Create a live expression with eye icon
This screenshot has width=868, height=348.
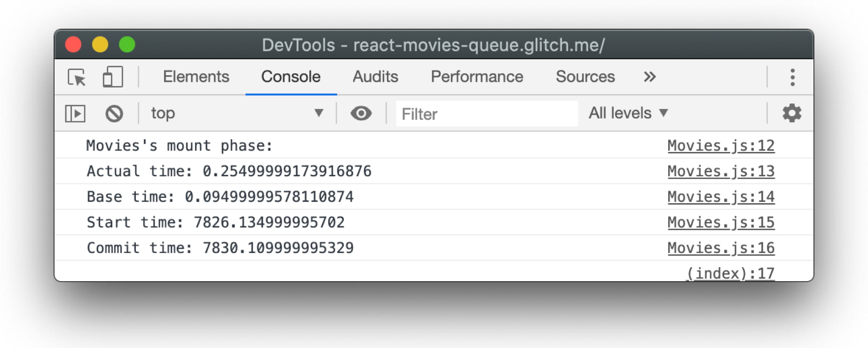[x=361, y=113]
